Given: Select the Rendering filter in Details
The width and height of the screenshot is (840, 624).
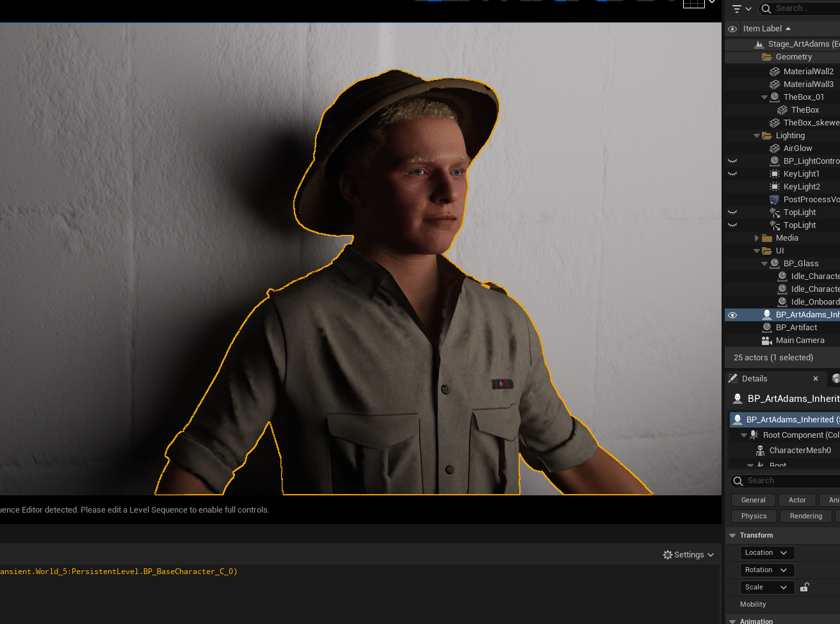Looking at the screenshot, I should point(805,516).
